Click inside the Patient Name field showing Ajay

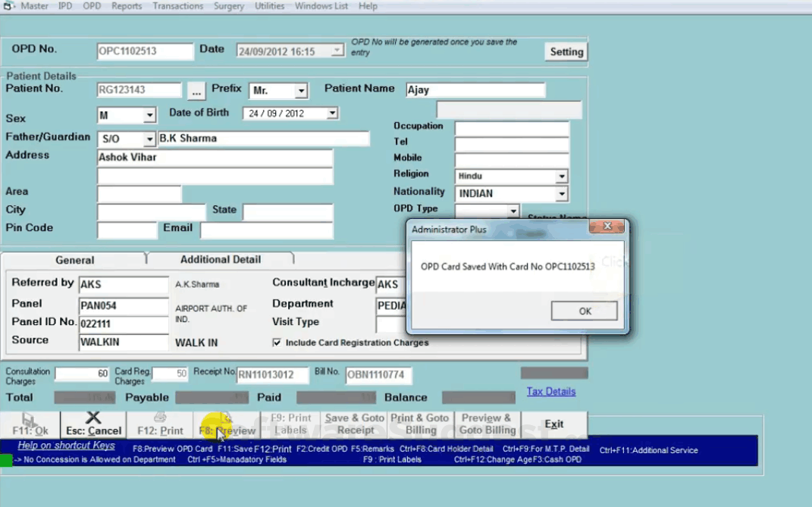click(x=475, y=89)
